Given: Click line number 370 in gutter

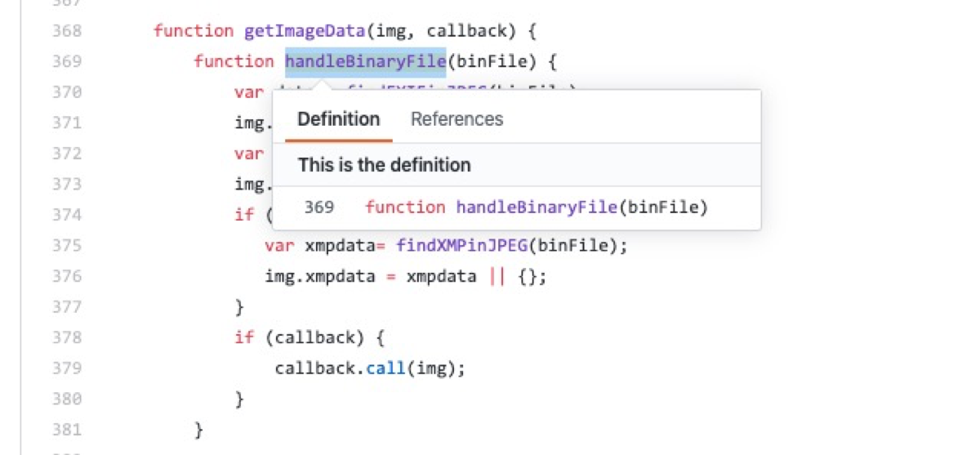Looking at the screenshot, I should tap(66, 92).
